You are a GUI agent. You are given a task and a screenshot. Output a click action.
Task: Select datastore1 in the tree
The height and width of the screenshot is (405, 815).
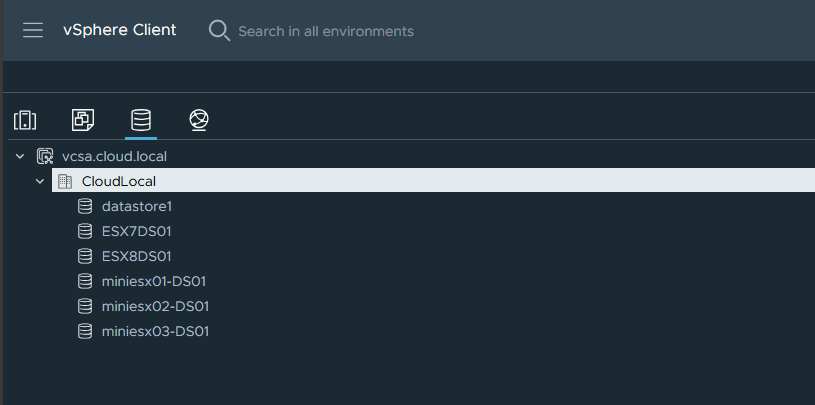(x=137, y=206)
